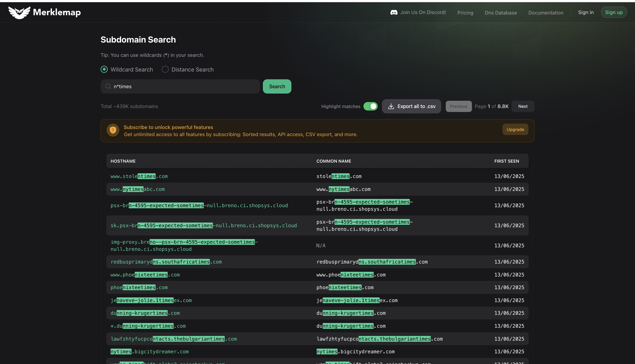Open hostname nytimes.bigcitydreamer.com

[149, 352]
